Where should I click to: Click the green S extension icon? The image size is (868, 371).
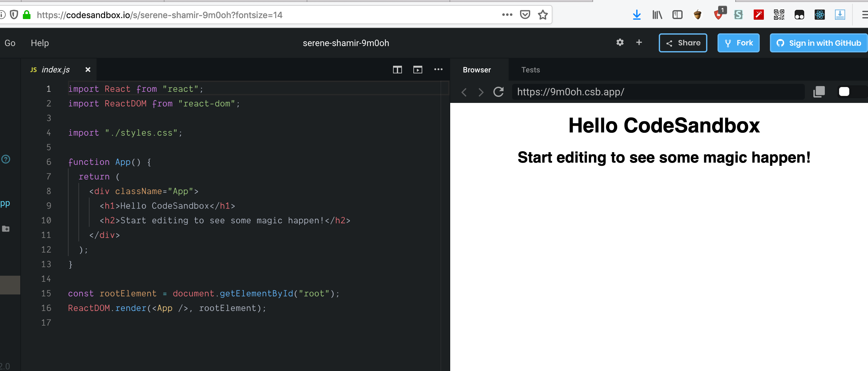738,15
